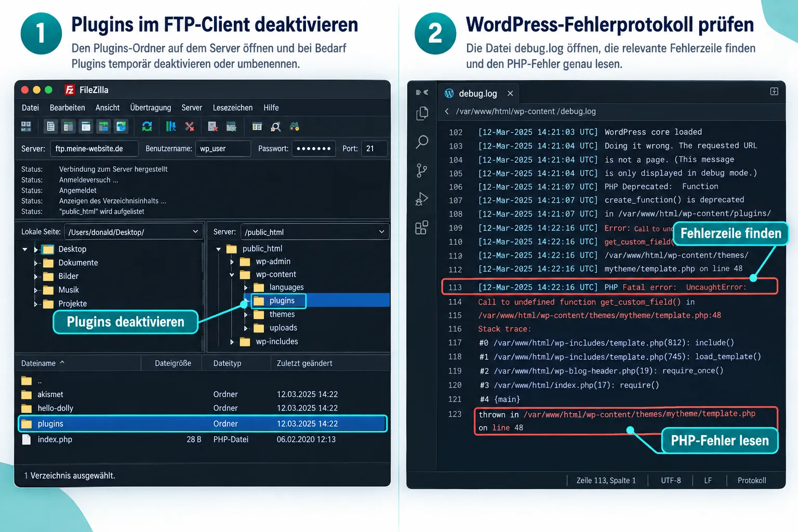Click the Passwort input field
Viewport: 798px width, 532px height.
(x=313, y=149)
